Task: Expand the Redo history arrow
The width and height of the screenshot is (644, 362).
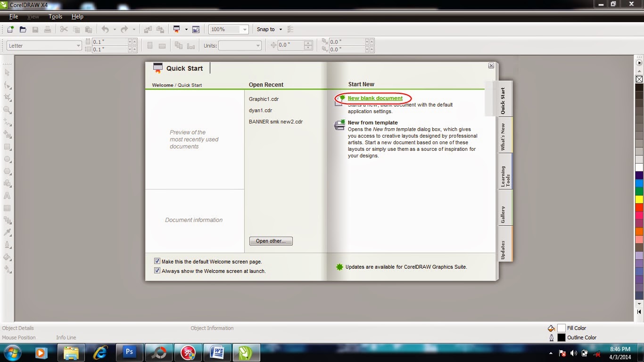Action: tap(134, 29)
